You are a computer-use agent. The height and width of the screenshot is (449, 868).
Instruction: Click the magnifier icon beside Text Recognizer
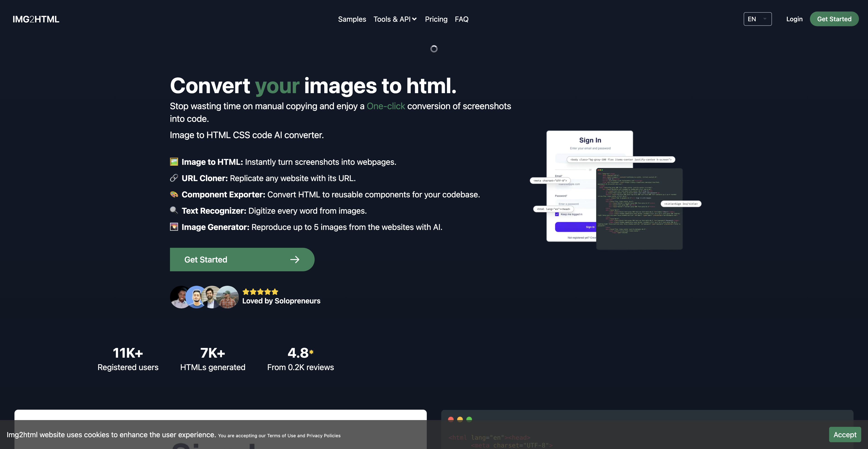point(174,210)
